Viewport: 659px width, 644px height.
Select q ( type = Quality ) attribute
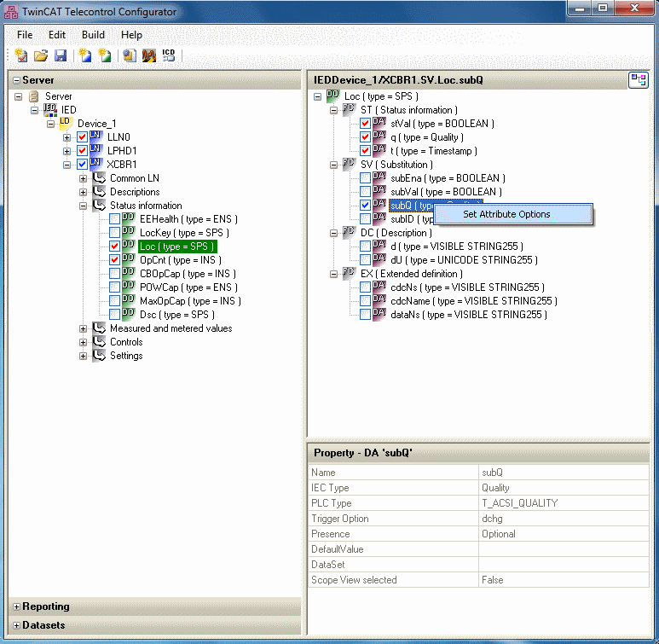tap(427, 137)
